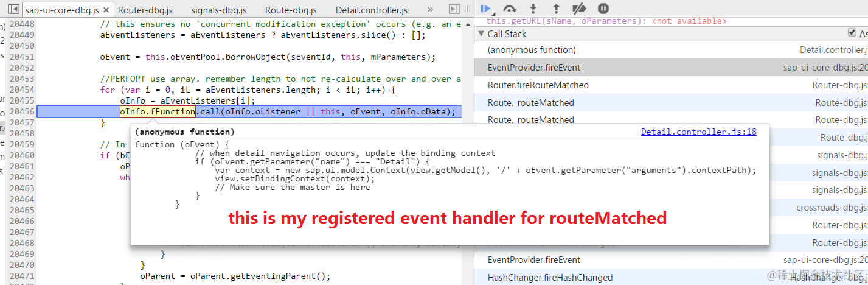Toggle the file navigator sidebar icon
Screen dimensions: 868x285
click(x=12, y=10)
